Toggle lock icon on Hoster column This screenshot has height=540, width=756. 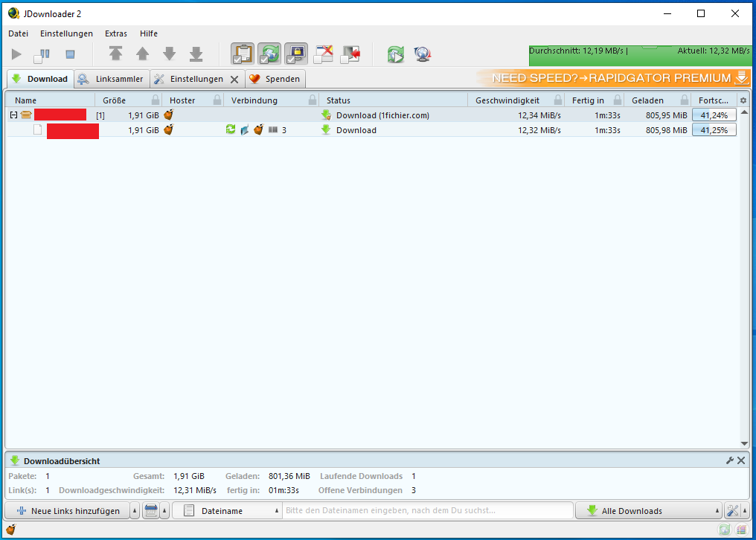click(217, 100)
